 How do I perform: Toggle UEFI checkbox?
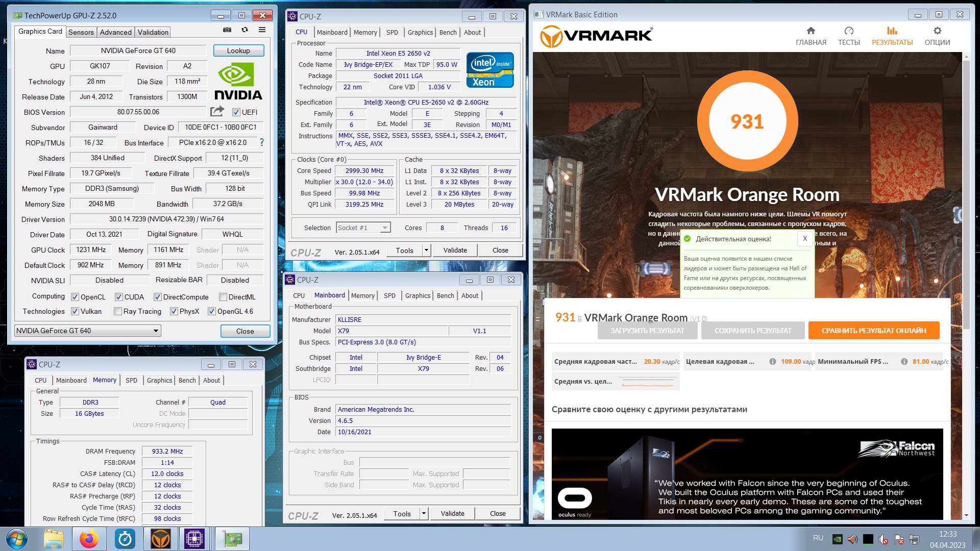point(236,112)
